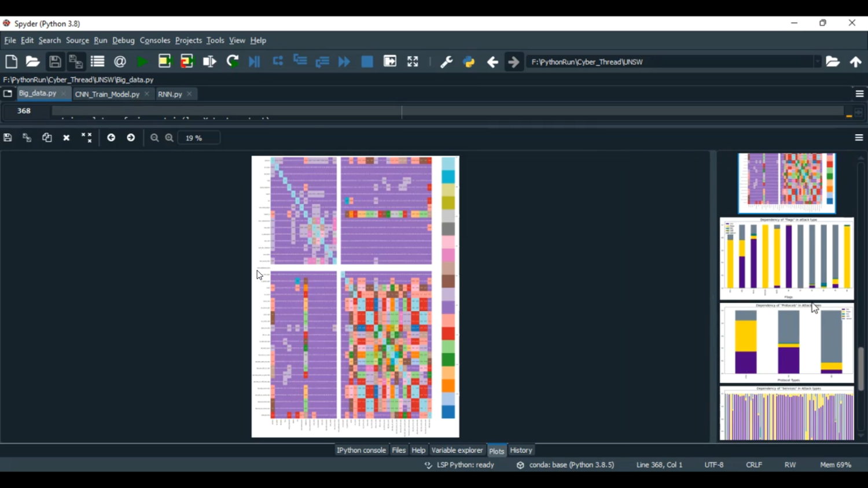Switch to the CNN_Train_Model.py tab
The image size is (868, 488).
tap(107, 94)
